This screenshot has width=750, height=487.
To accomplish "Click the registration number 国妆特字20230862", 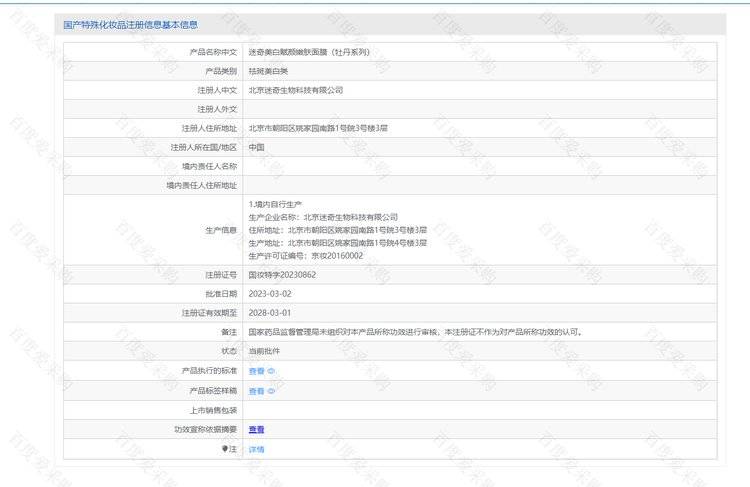I will (282, 274).
